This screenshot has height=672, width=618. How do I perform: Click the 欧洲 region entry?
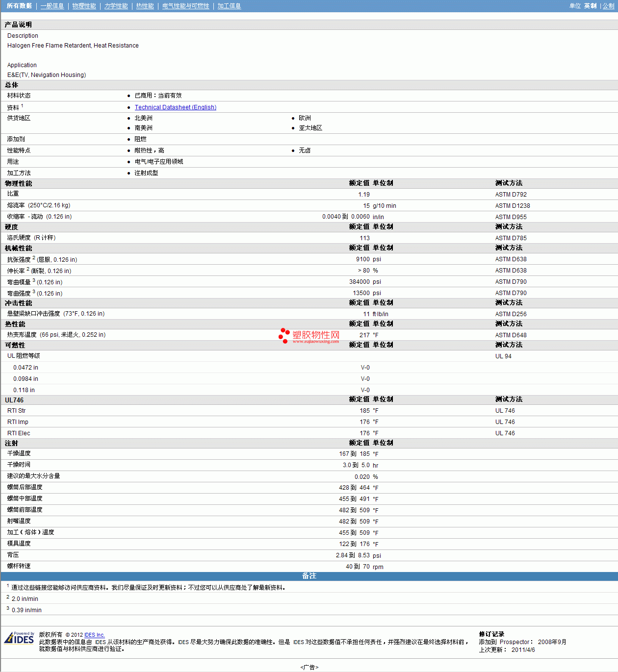point(305,118)
